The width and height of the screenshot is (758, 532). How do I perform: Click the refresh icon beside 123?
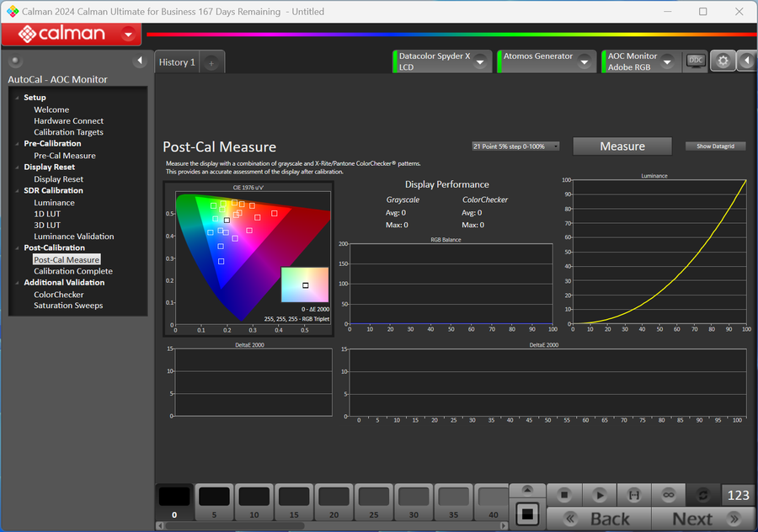tap(703, 495)
